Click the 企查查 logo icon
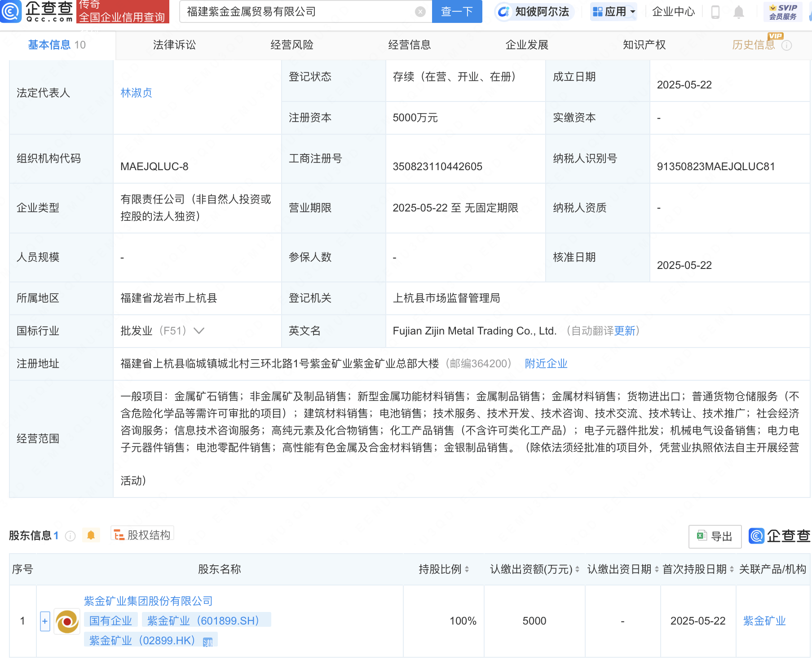This screenshot has height=660, width=812. point(11,11)
